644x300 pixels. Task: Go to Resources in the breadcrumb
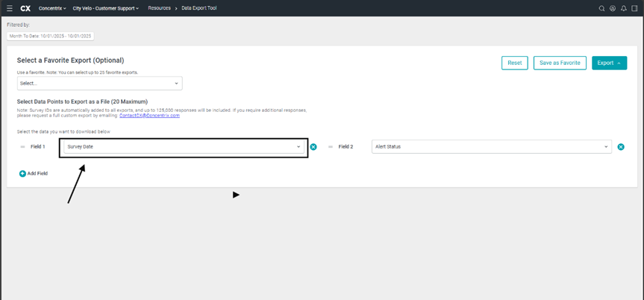coord(161,8)
